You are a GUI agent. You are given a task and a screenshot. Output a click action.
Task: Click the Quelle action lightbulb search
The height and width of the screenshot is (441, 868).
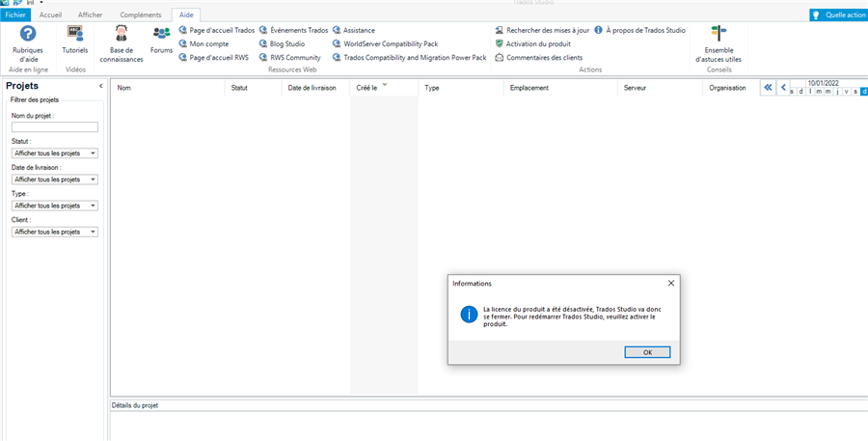click(x=838, y=15)
